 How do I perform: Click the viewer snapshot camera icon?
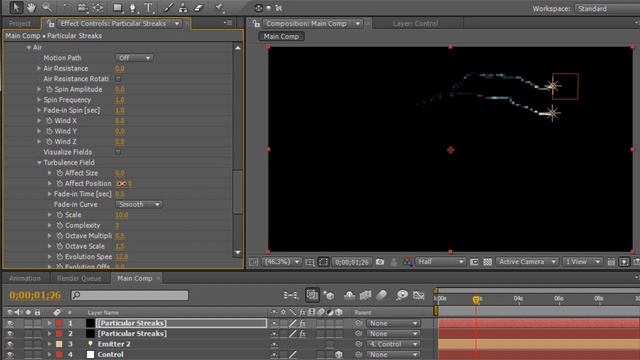380,262
